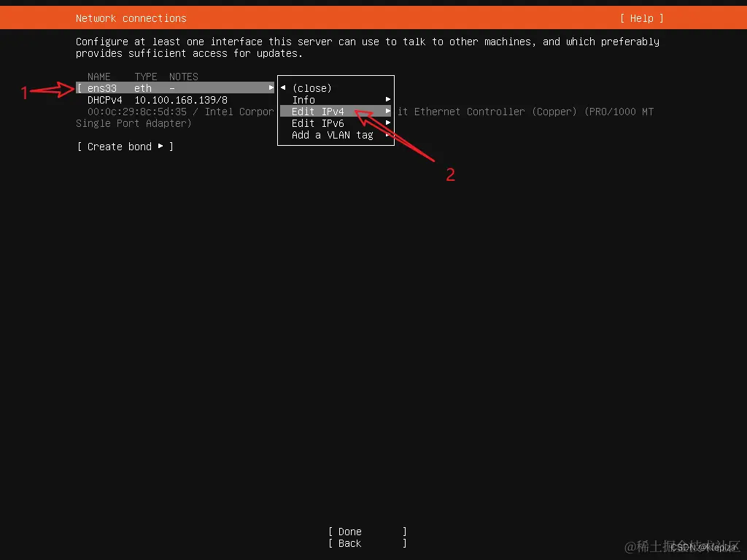
Task: Click the Create bond button
Action: click(125, 147)
